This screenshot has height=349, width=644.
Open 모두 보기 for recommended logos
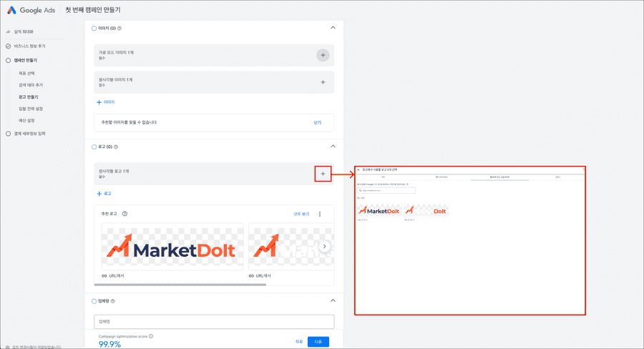(x=301, y=214)
